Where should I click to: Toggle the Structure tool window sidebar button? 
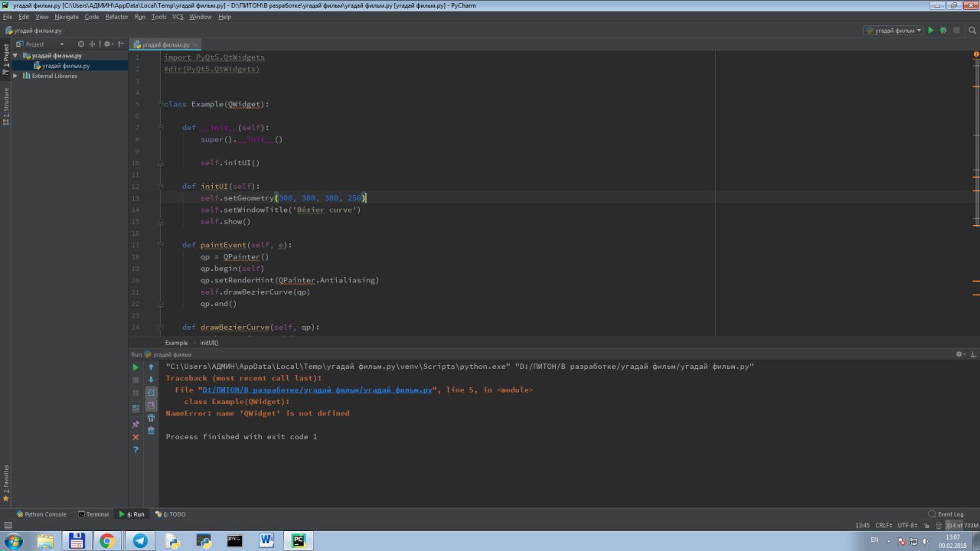point(6,106)
